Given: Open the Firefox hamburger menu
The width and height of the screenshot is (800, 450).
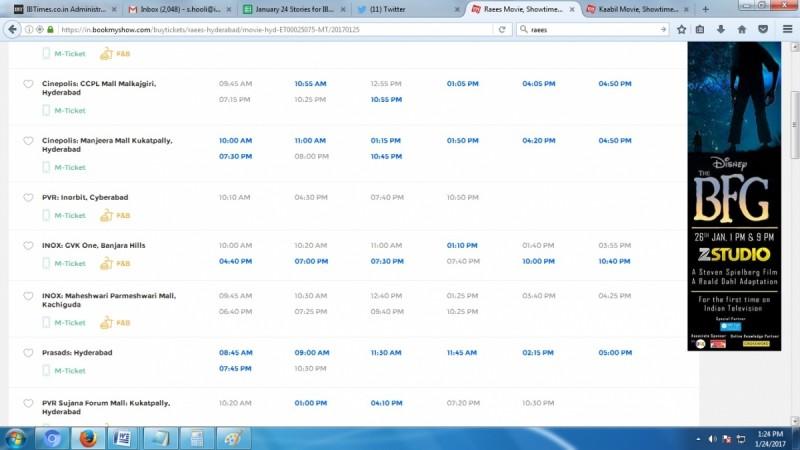Looking at the screenshot, I should pos(786,29).
